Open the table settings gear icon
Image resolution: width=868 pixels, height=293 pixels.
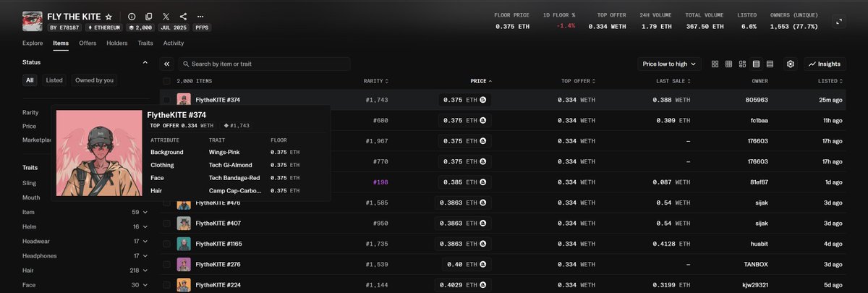[791, 64]
